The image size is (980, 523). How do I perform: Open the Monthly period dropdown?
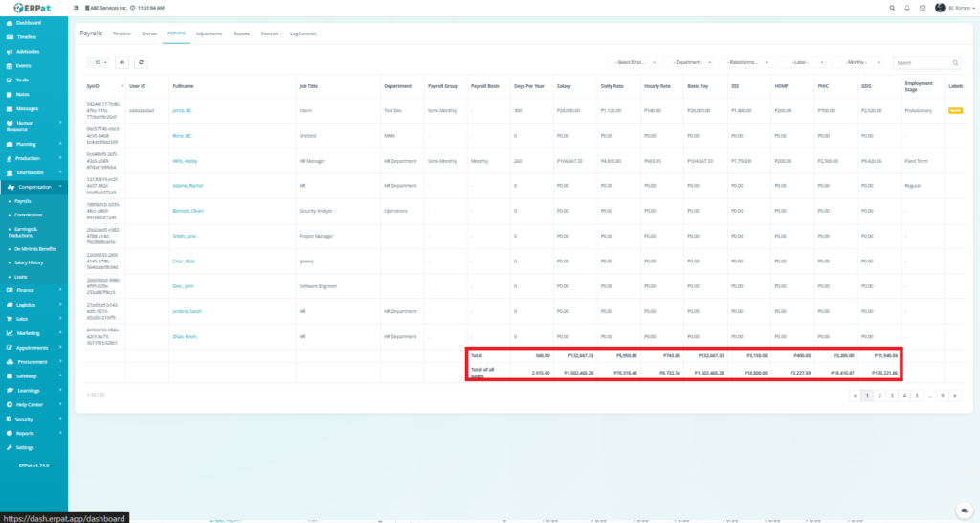[x=857, y=62]
